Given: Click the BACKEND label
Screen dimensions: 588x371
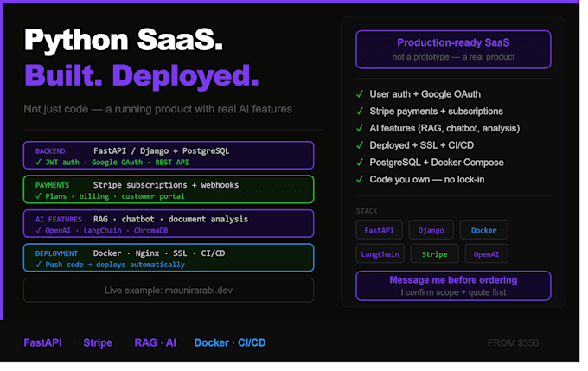Looking at the screenshot, I should (x=50, y=151).
